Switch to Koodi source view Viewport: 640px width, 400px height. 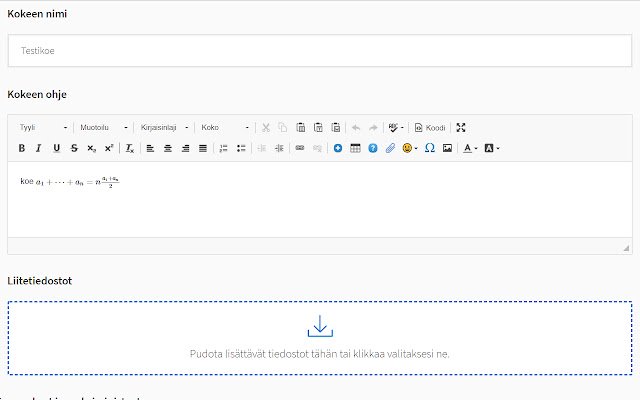click(x=430, y=128)
